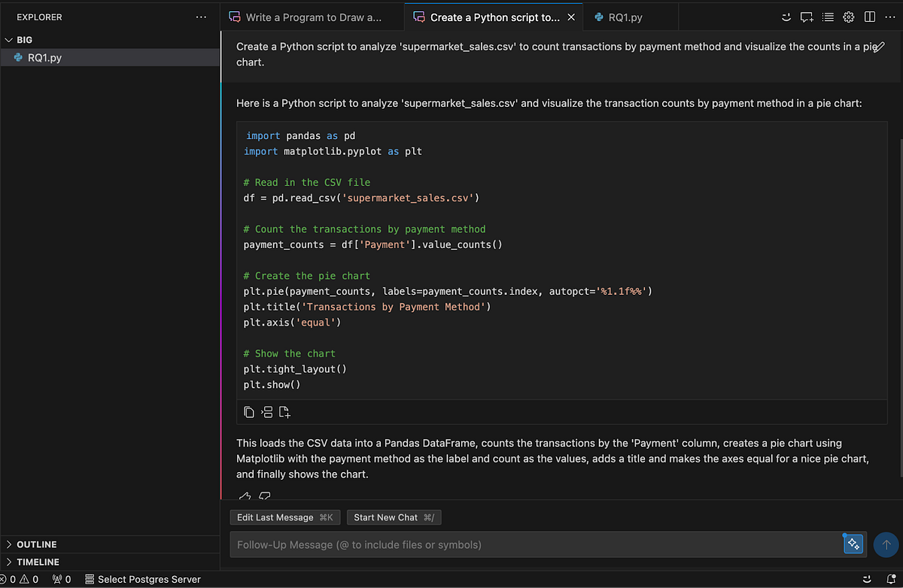The image size is (903, 588).
Task: Give a thumbs up to the response
Action: tap(245, 496)
